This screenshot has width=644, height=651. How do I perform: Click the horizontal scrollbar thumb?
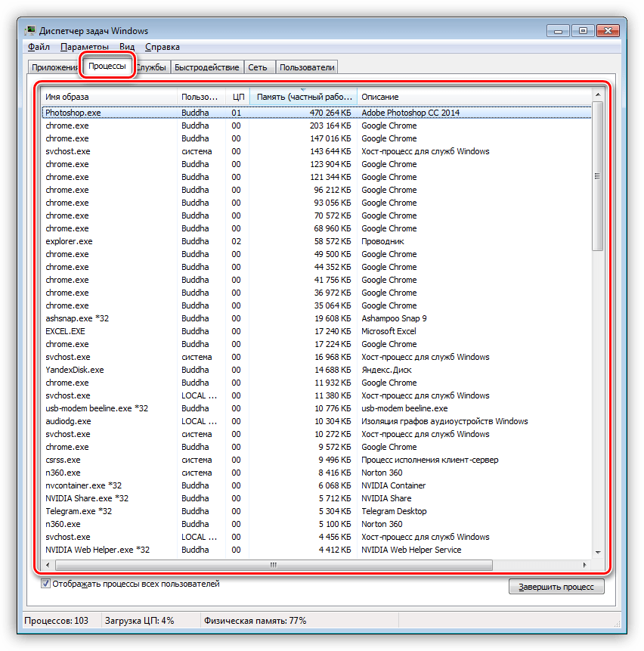pos(273,565)
